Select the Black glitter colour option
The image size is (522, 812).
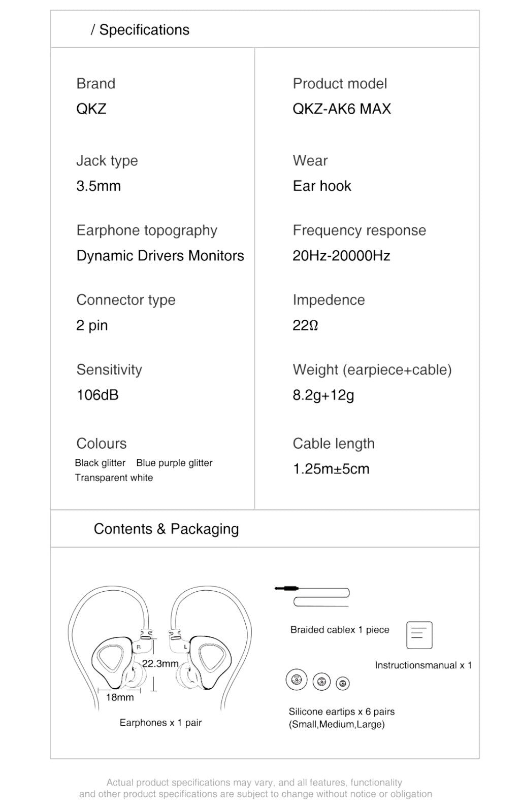(100, 463)
